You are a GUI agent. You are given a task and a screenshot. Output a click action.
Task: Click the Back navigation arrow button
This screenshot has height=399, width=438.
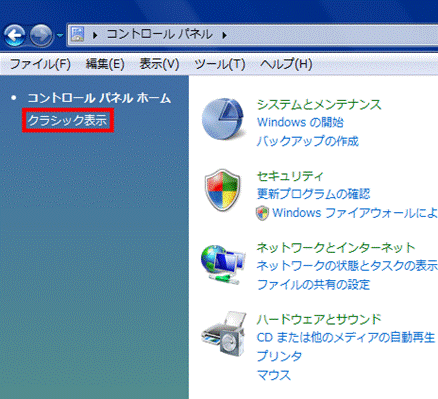(x=15, y=35)
